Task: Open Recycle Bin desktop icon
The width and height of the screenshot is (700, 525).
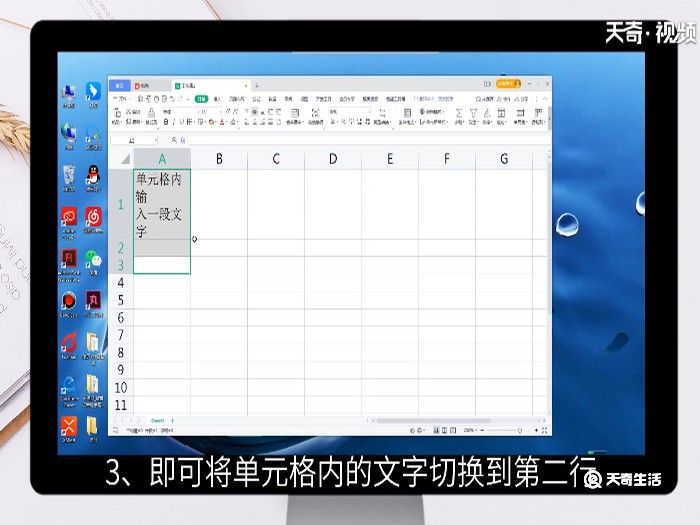Action: 69,175
